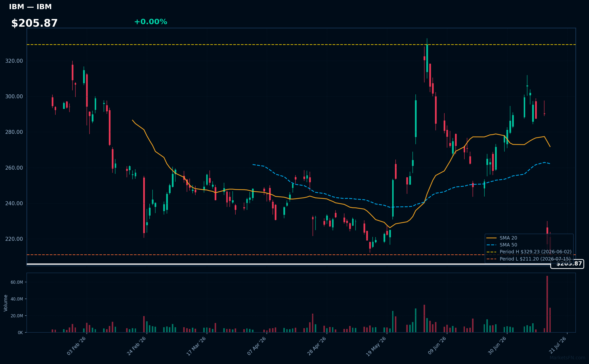Screen dimensions: 589x364
Task: Click the 20.0M volume axis label
Action: [17, 316]
